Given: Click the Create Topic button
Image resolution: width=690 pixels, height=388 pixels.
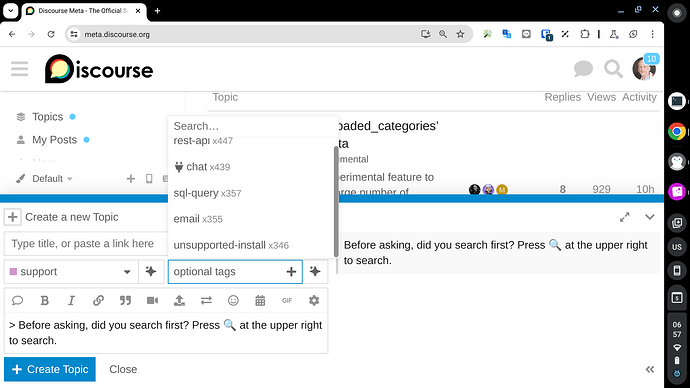Looking at the screenshot, I should click(x=50, y=369).
